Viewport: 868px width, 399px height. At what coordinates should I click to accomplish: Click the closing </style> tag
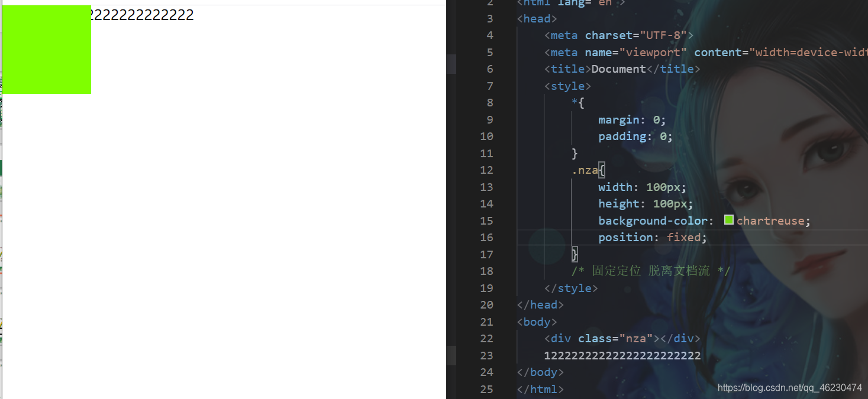[571, 288]
